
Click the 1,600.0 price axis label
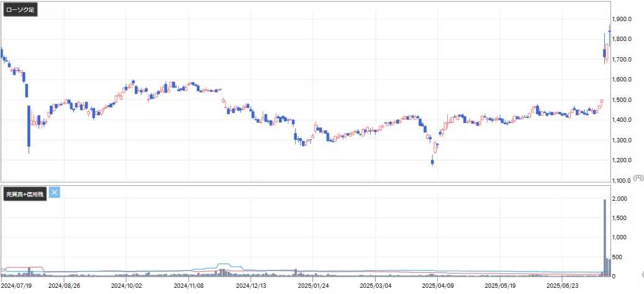622,80
